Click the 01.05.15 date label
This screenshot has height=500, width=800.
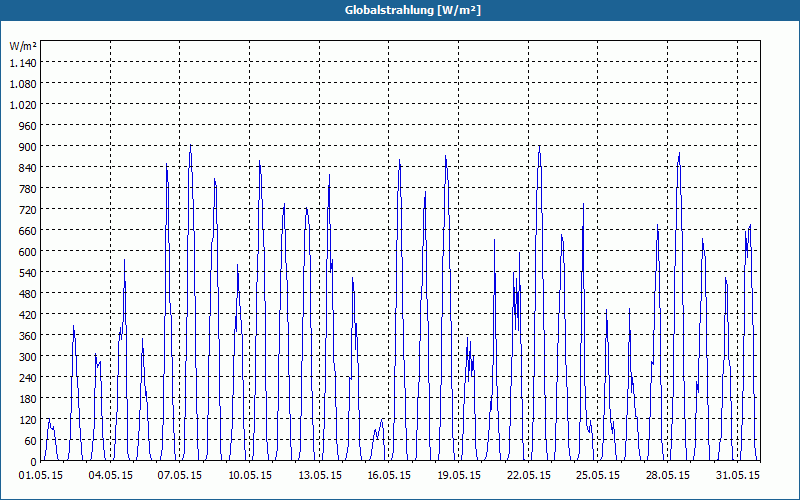tap(41, 476)
